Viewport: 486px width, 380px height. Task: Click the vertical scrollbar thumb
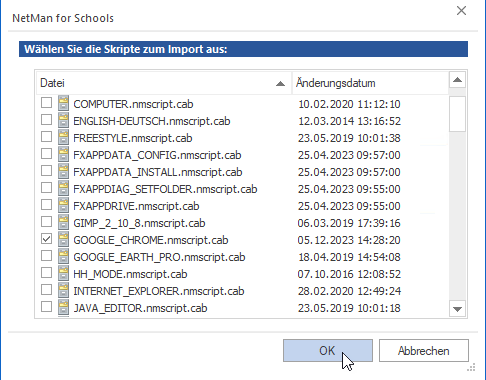click(x=457, y=114)
